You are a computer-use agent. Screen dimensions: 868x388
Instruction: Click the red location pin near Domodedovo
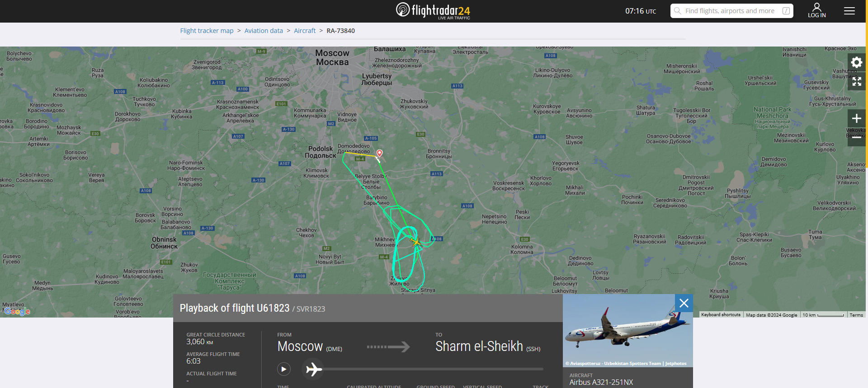(380, 153)
